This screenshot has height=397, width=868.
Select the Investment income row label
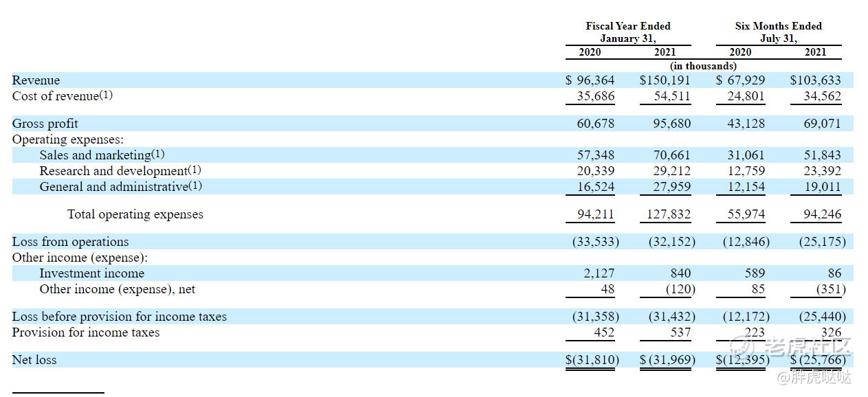point(91,273)
